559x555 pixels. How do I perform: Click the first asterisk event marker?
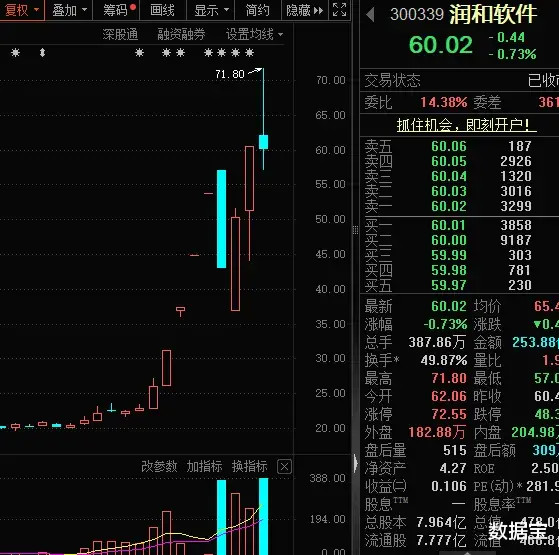pos(15,53)
